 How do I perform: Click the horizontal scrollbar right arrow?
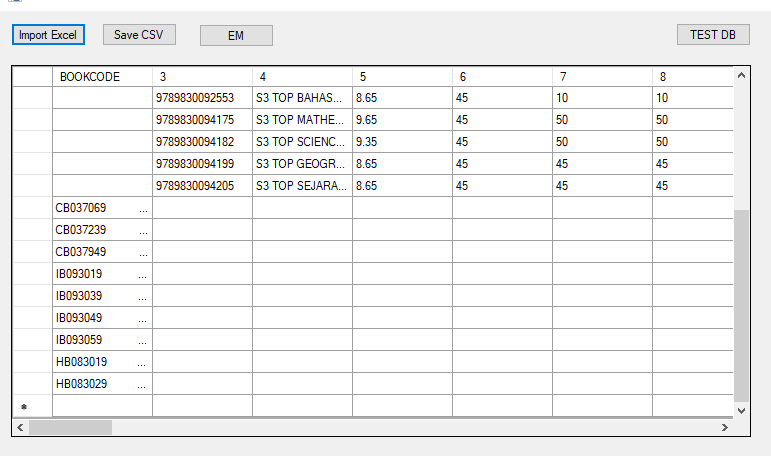(x=725, y=427)
